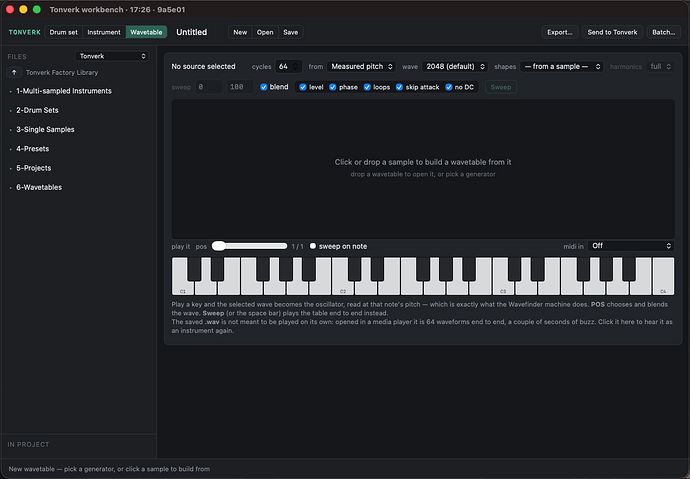Click the cycles 64 stepper field
This screenshot has height=479, width=690.
click(289, 66)
